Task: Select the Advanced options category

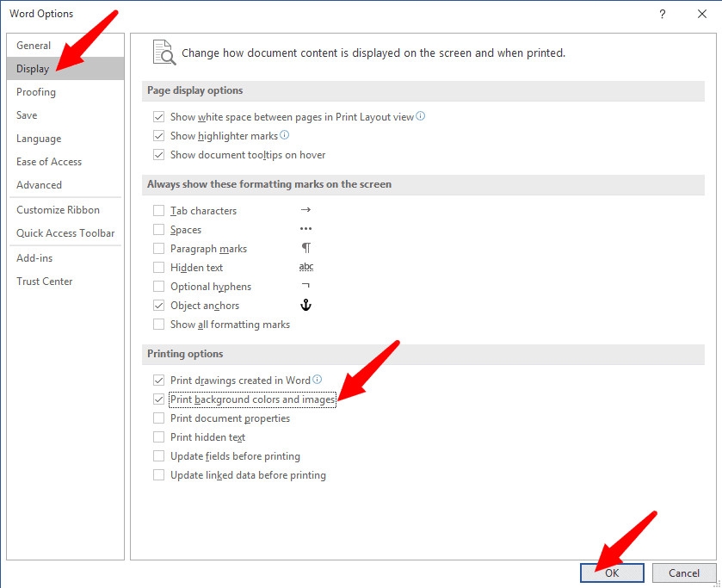Action: click(x=39, y=185)
